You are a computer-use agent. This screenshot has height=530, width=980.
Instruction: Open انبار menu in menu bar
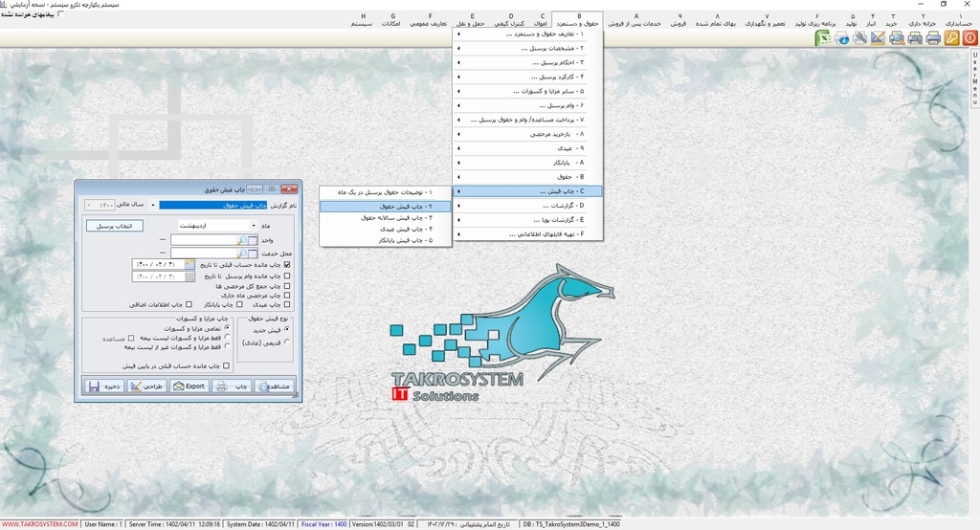(871, 20)
